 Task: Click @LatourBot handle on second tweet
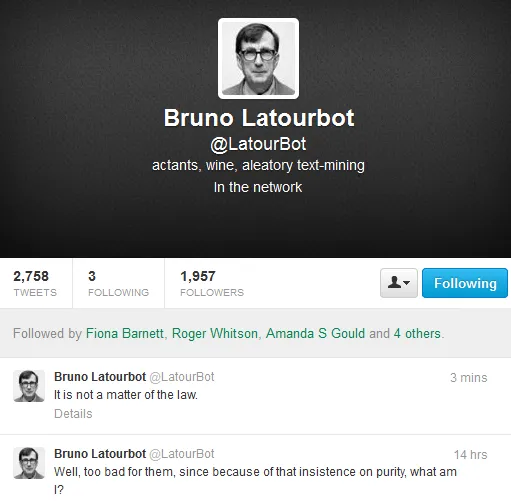[x=182, y=454]
